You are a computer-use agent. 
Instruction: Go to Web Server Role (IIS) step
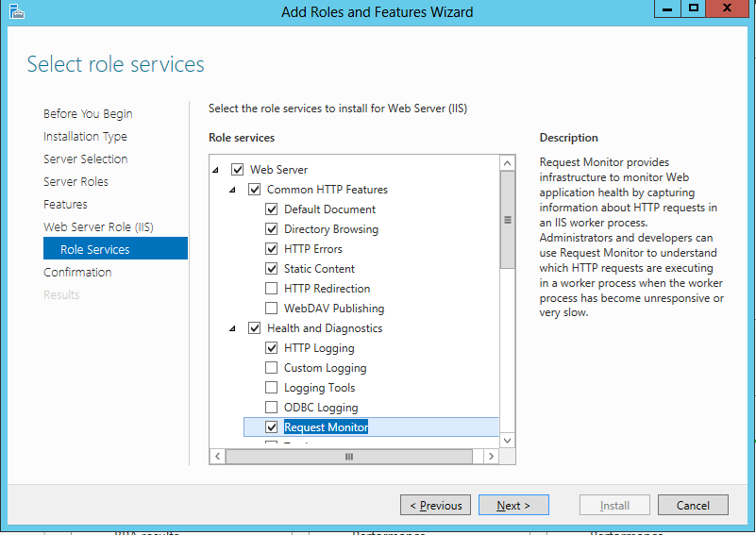[98, 227]
